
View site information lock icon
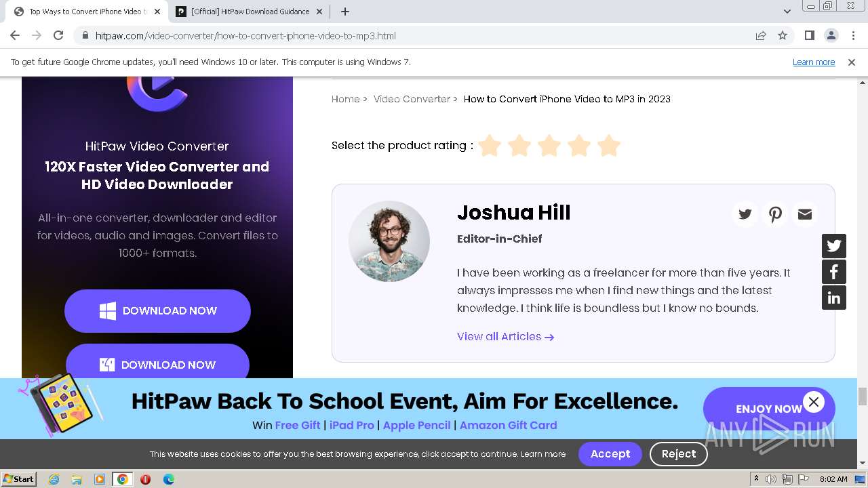pyautogui.click(x=85, y=35)
